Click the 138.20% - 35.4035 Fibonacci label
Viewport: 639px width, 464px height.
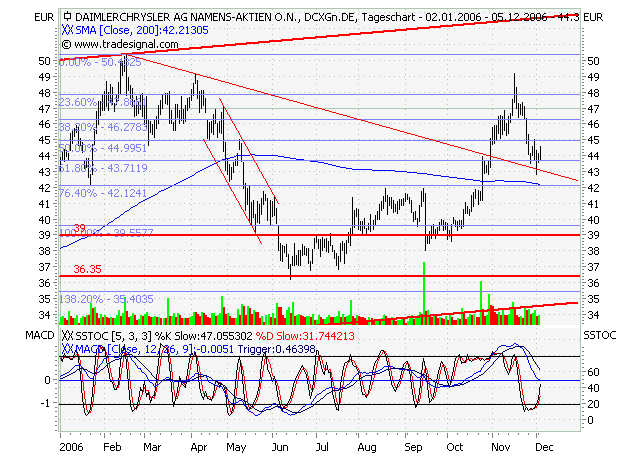[x=107, y=299]
